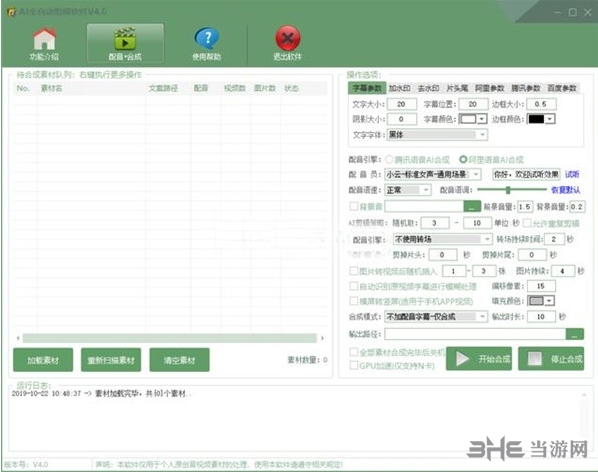Click the gray 填充颜色 swatch
The width and height of the screenshot is (598, 472).
(536, 301)
